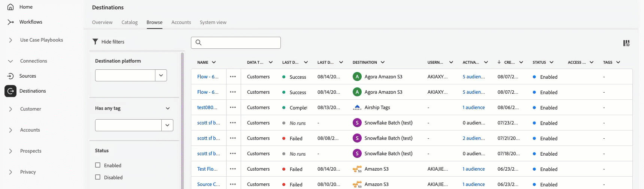The height and width of the screenshot is (189, 644).
Task: Click the filter panel scrollbar
Action: pyautogui.click(x=182, y=120)
